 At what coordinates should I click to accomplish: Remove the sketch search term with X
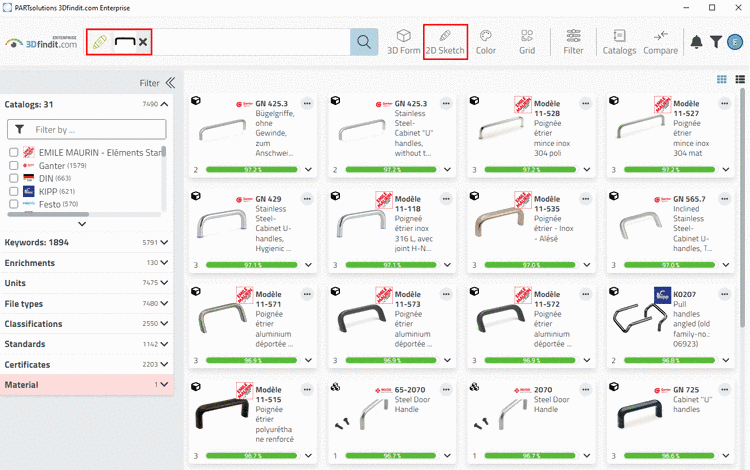pyautogui.click(x=143, y=42)
